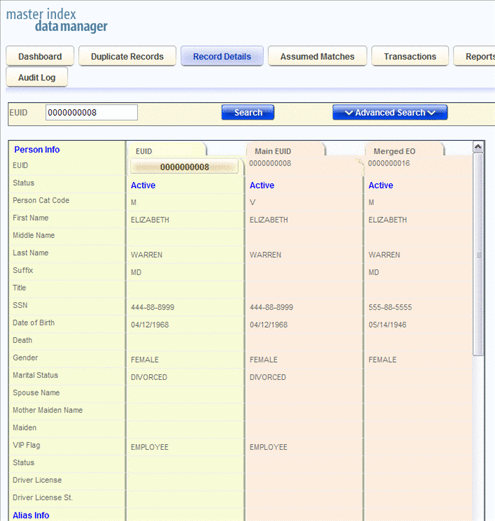
Task: Open the Dashboard tab
Action: (x=40, y=56)
